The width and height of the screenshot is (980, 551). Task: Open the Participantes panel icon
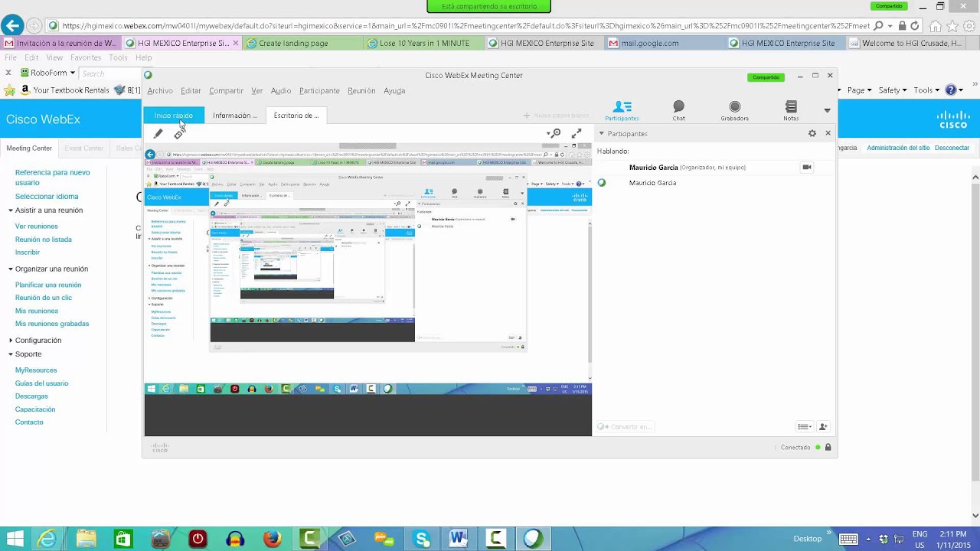click(x=622, y=111)
